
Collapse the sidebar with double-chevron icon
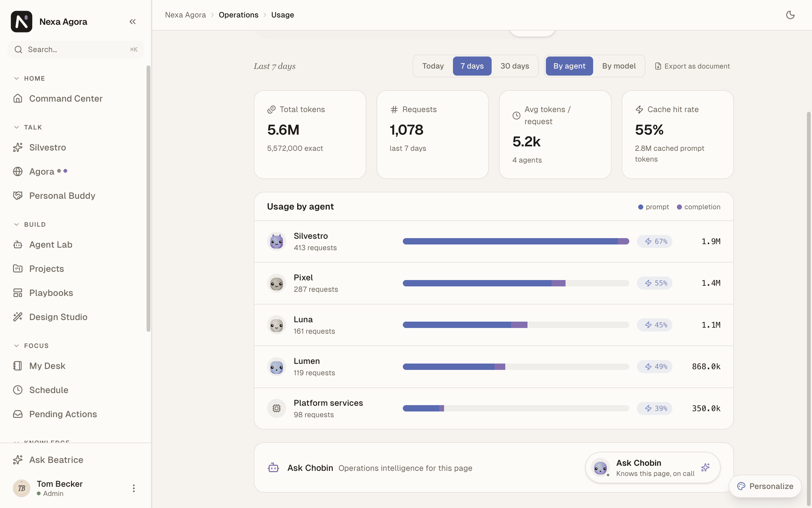pyautogui.click(x=133, y=22)
